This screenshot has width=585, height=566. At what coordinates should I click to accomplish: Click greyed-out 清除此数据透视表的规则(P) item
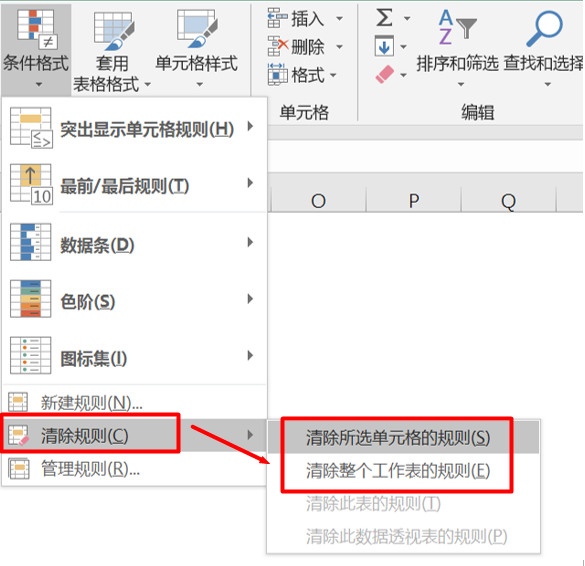point(403,536)
